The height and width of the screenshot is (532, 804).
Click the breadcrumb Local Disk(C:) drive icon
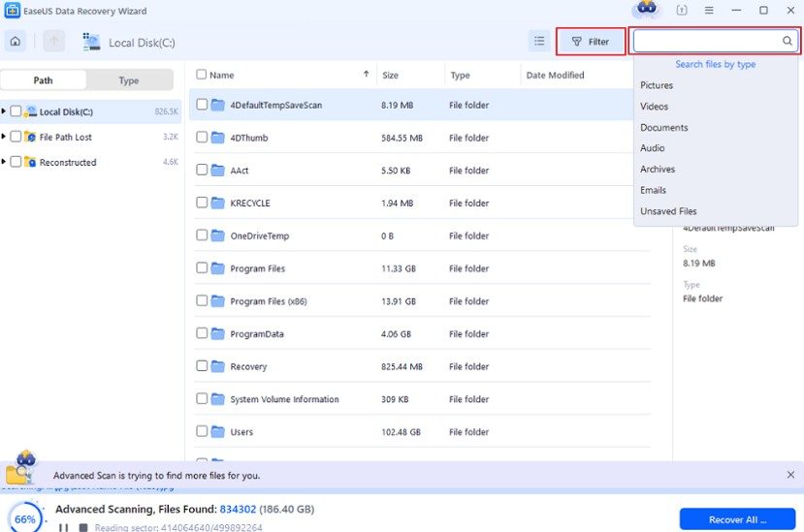pos(91,42)
